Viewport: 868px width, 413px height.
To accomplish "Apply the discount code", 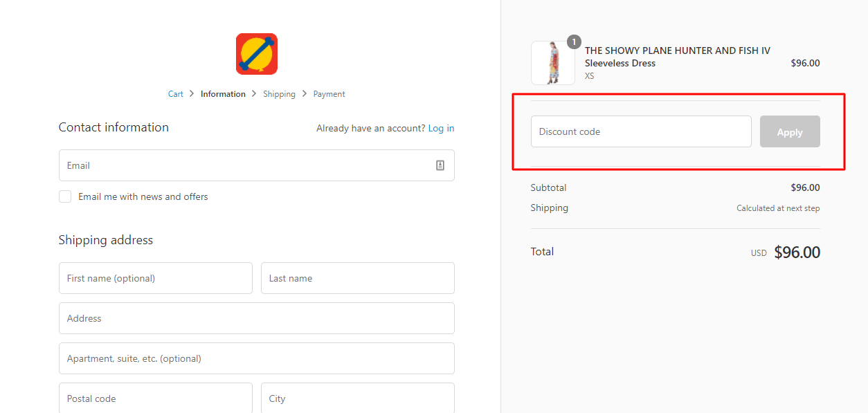I will [790, 131].
